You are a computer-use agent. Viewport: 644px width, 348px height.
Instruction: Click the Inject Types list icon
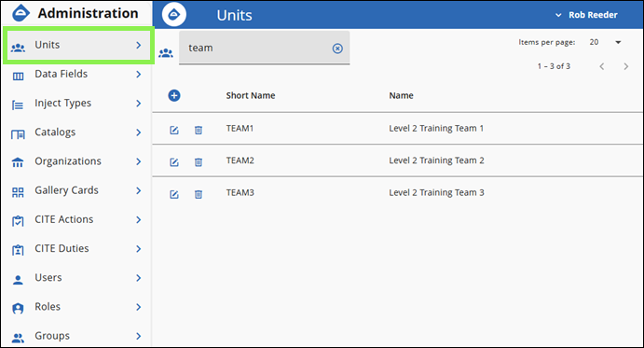tap(18, 105)
